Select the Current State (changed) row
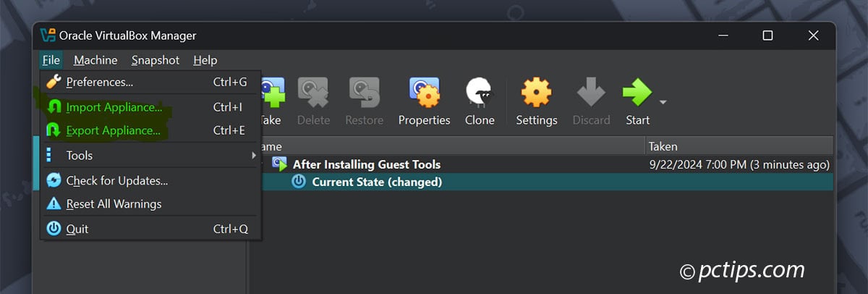This screenshot has width=868, height=294. click(x=376, y=182)
